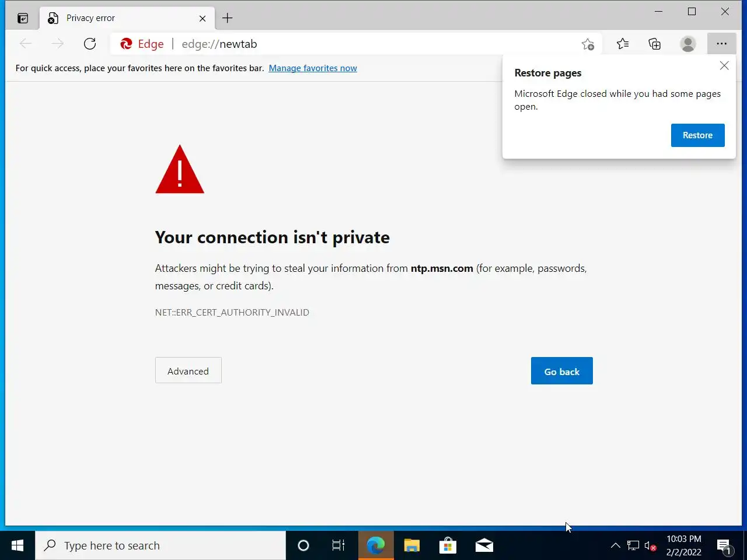
Task: Open Task View on taskbar
Action: (x=338, y=545)
